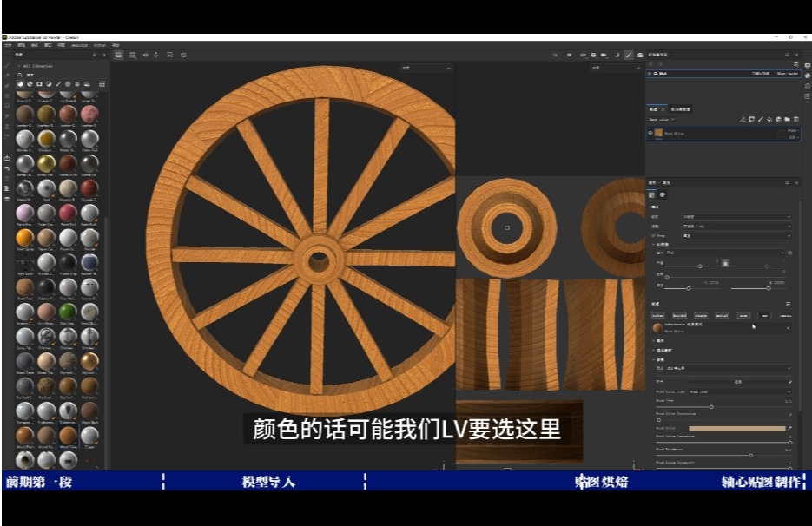Click the add fill layer icon
812x526 pixels.
tap(769, 119)
